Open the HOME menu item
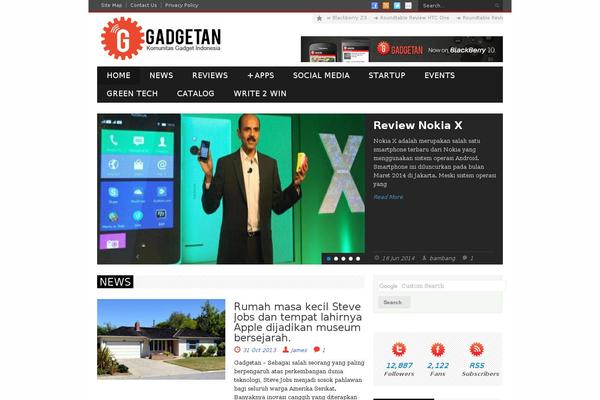This screenshot has height=400, width=600. click(119, 75)
